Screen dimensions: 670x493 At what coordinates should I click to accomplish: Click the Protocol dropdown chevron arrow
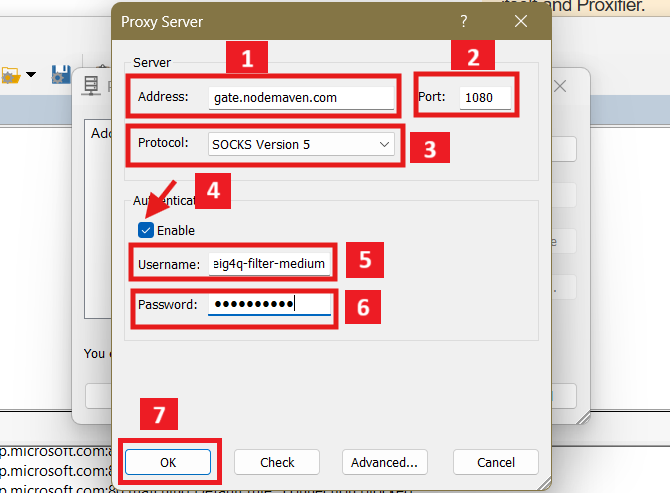pyautogui.click(x=385, y=145)
